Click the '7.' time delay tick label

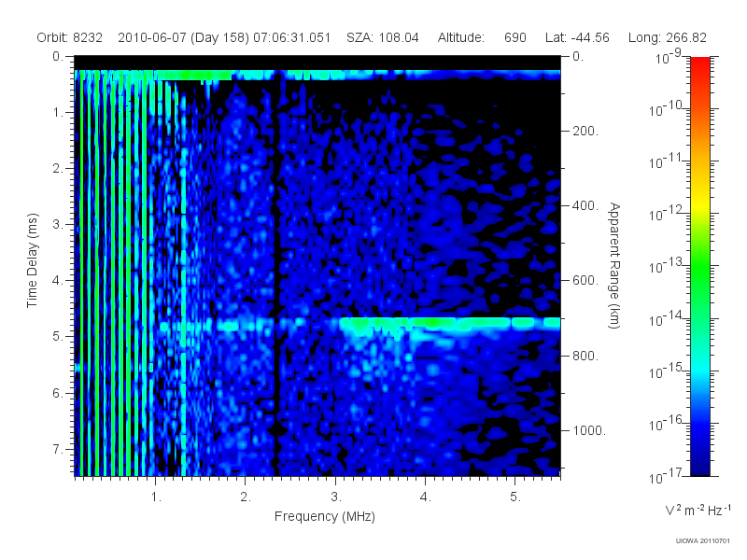tap(58, 449)
